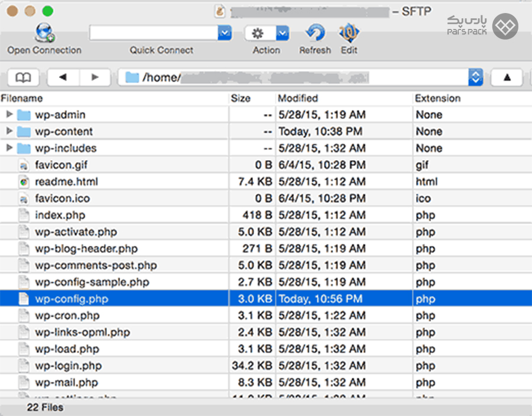Open a new connection via globe icon

pyautogui.click(x=44, y=33)
